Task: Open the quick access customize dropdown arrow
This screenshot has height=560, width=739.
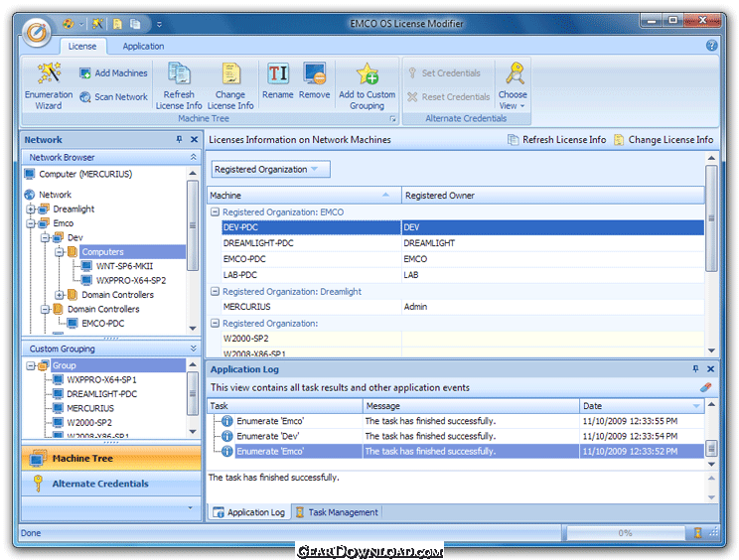Action: tap(159, 24)
